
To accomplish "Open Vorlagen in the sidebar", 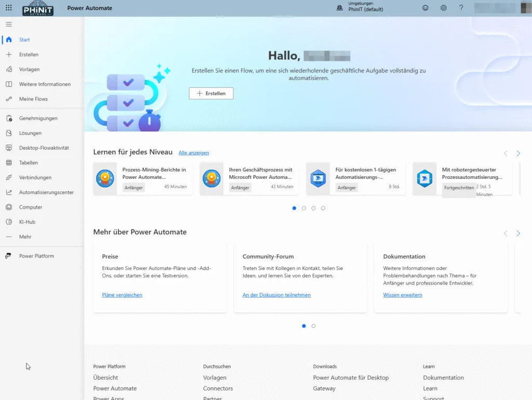I will tap(29, 69).
